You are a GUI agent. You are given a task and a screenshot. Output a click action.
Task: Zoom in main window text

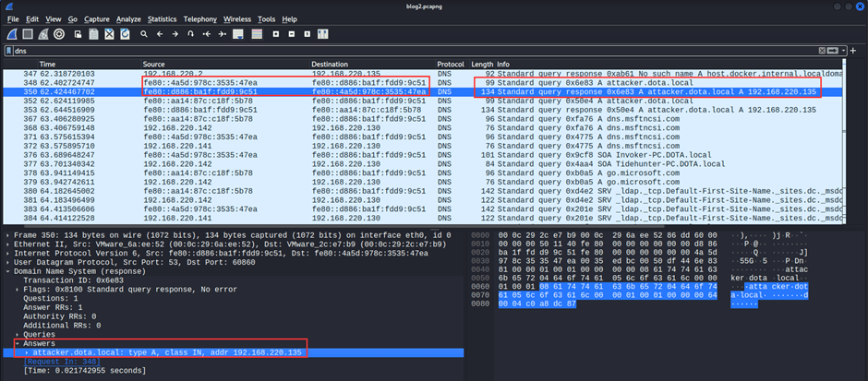pyautogui.click(x=276, y=34)
